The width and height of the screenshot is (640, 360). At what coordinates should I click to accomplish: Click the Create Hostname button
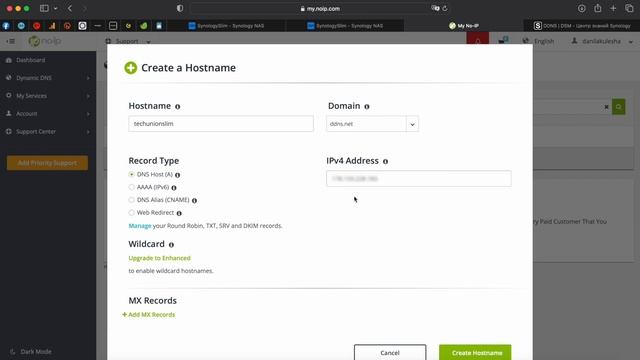[475, 352]
